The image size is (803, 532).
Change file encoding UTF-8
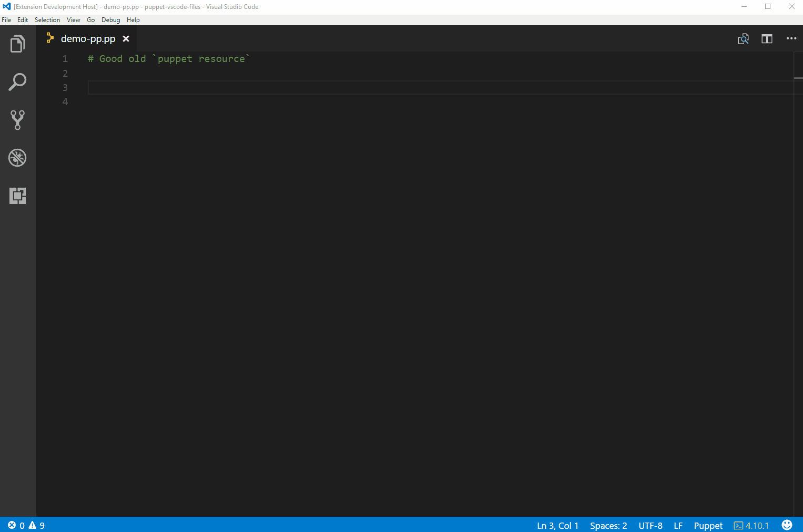click(650, 526)
